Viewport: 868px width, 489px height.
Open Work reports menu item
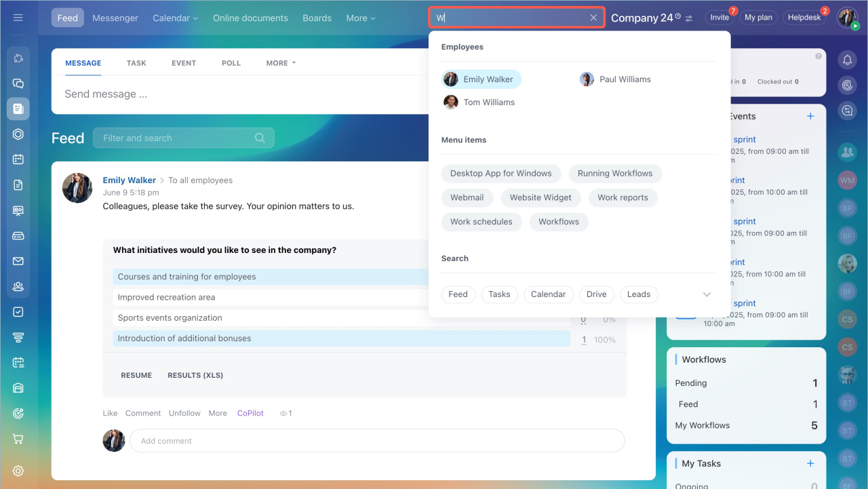click(x=623, y=197)
